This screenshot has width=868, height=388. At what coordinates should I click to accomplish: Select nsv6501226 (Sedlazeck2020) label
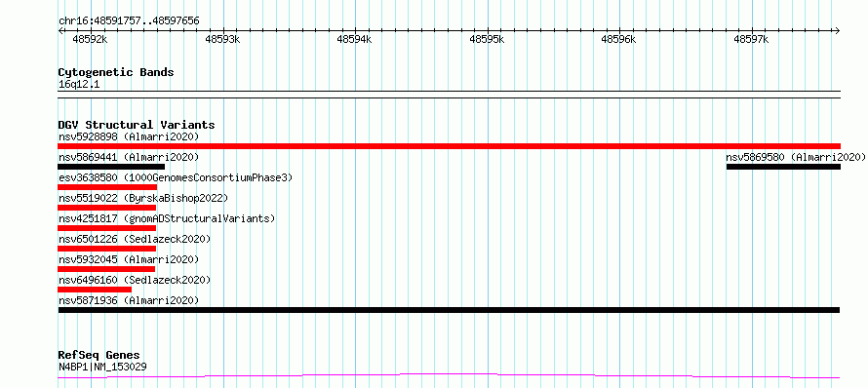(135, 239)
